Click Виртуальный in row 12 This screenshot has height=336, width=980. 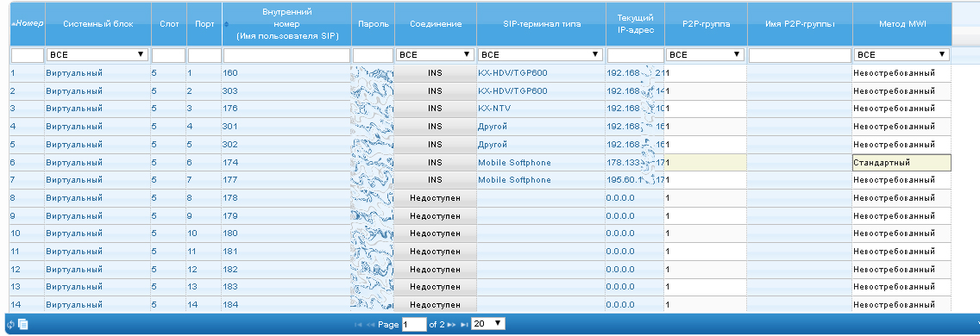(74, 269)
